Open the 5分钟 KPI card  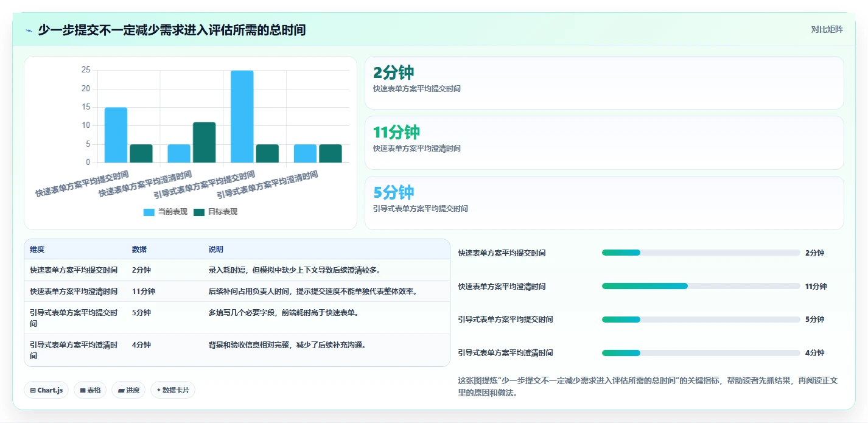(x=604, y=203)
